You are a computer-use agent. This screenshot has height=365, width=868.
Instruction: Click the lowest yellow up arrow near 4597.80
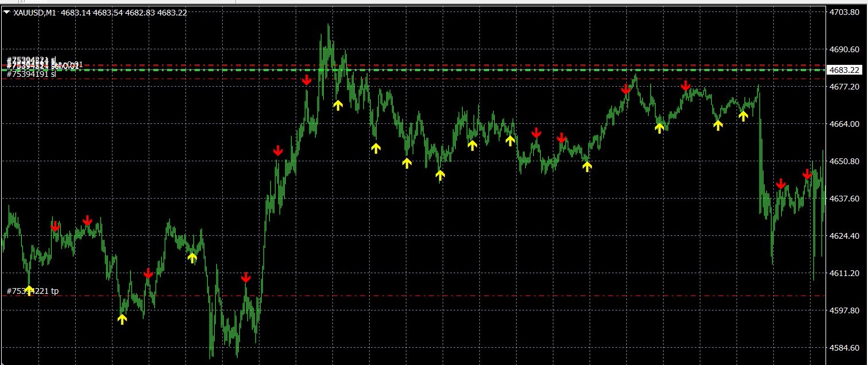pos(122,319)
